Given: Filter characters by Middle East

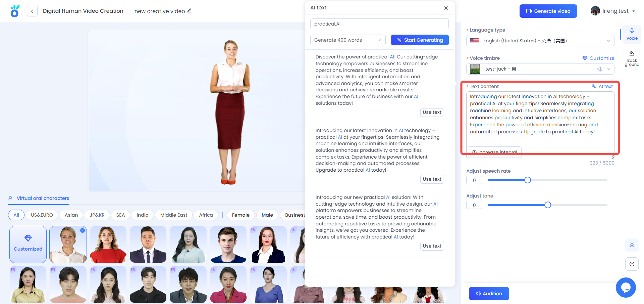Looking at the screenshot, I should click(x=174, y=215).
